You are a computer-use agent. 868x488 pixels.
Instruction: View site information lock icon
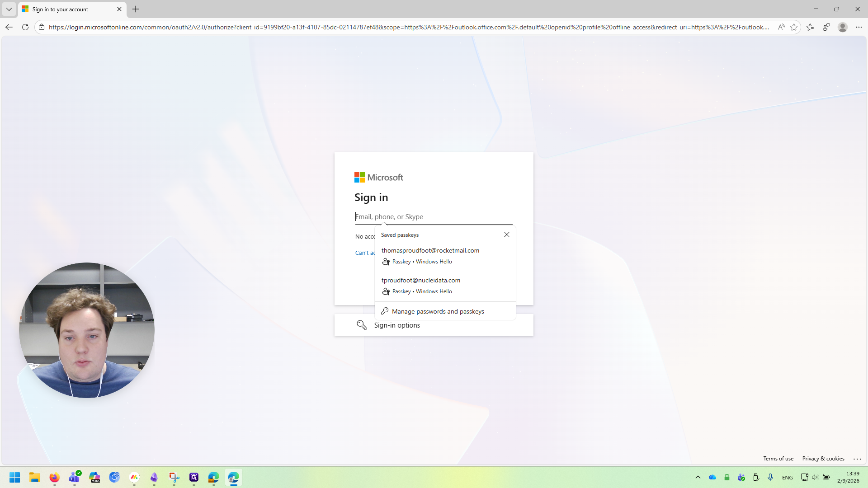42,27
